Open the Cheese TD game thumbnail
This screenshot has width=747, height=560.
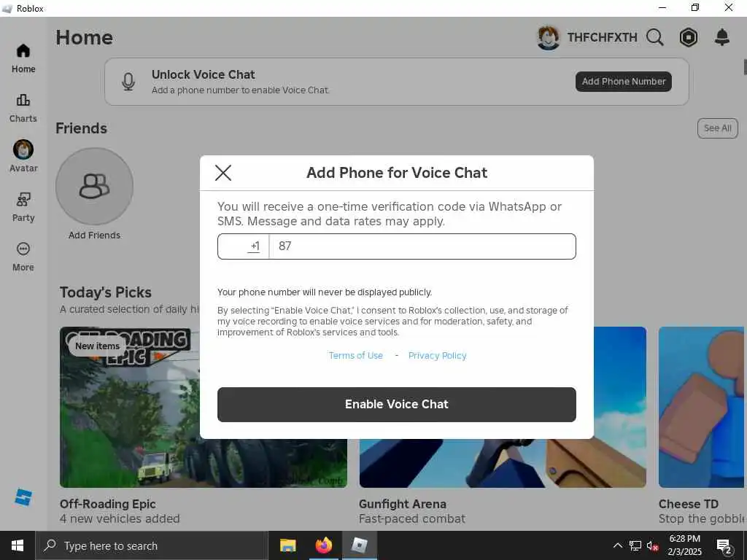[x=701, y=407]
